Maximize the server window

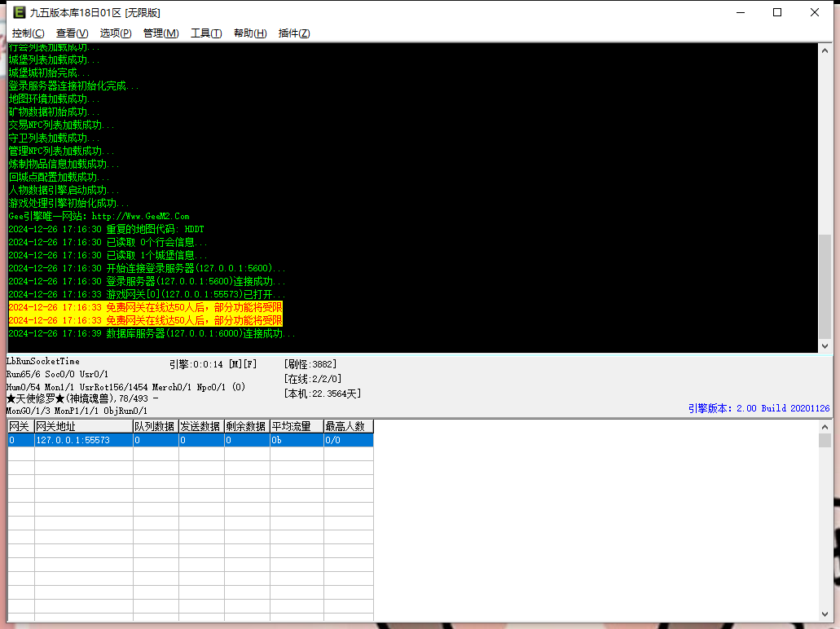point(777,12)
